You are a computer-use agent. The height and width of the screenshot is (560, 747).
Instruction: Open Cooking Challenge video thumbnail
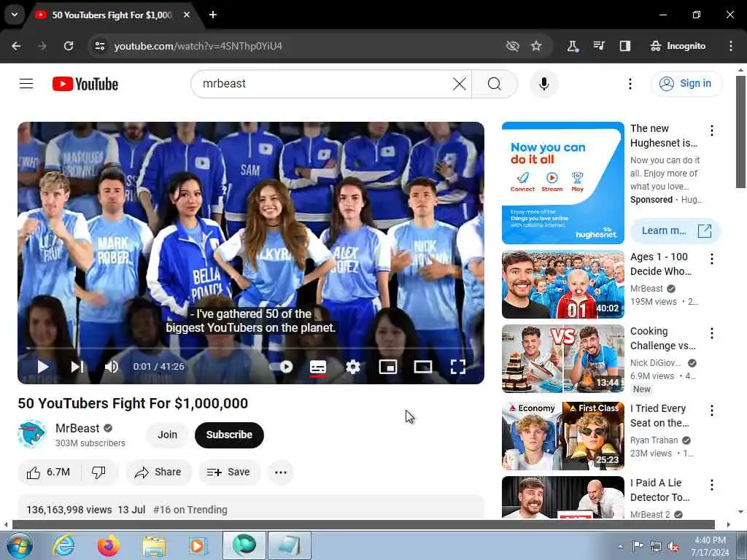pyautogui.click(x=562, y=359)
